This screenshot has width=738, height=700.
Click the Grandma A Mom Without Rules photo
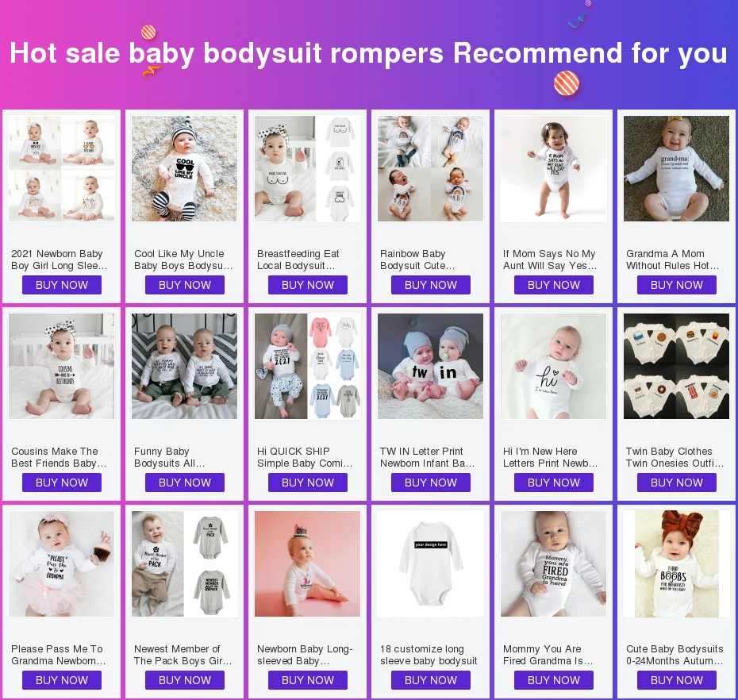pos(676,168)
